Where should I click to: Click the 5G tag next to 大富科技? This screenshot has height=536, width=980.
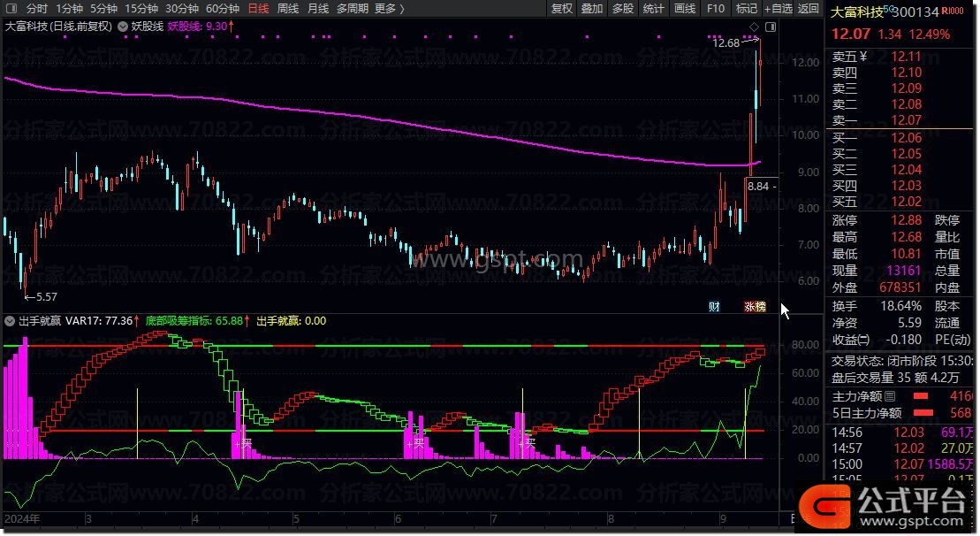[x=887, y=9]
